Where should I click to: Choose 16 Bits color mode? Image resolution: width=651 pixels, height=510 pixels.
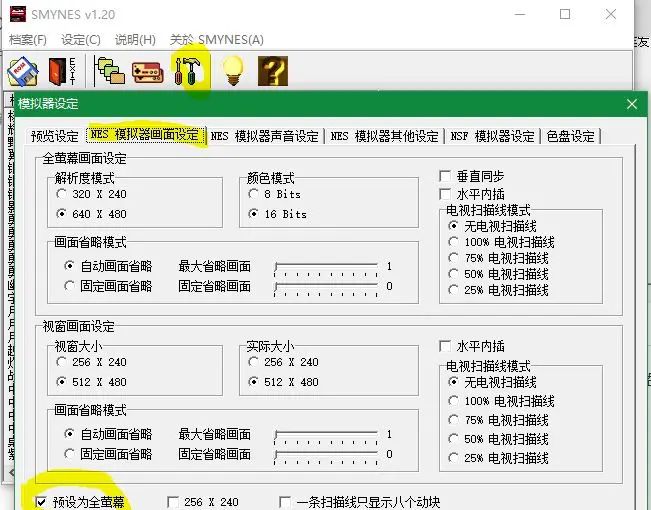click(x=277, y=214)
